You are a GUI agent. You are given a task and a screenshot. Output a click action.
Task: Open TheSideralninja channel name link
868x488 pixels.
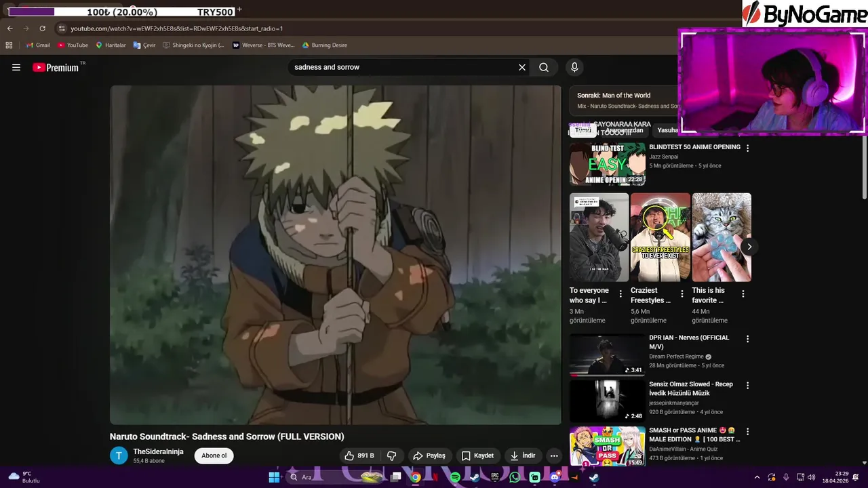[x=158, y=451]
